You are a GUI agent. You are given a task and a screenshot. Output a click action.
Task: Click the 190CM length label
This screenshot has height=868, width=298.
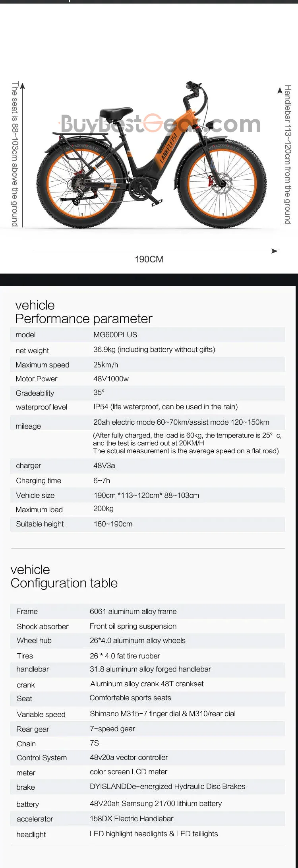coord(149,259)
